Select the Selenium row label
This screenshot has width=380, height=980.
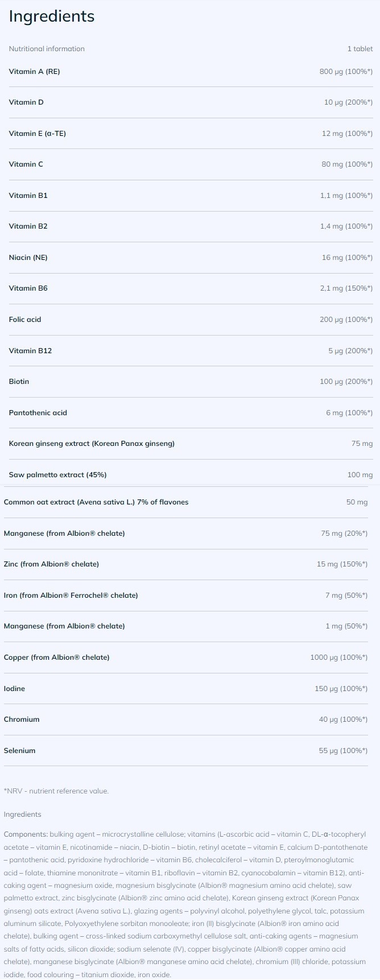pos(19,751)
